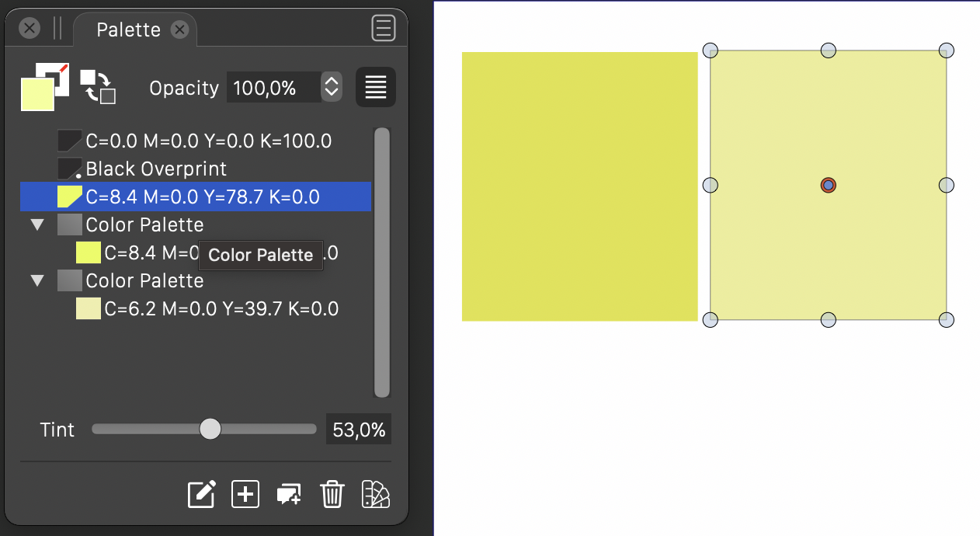Click the add new swatch icon
The width and height of the screenshot is (980, 536).
click(x=245, y=494)
